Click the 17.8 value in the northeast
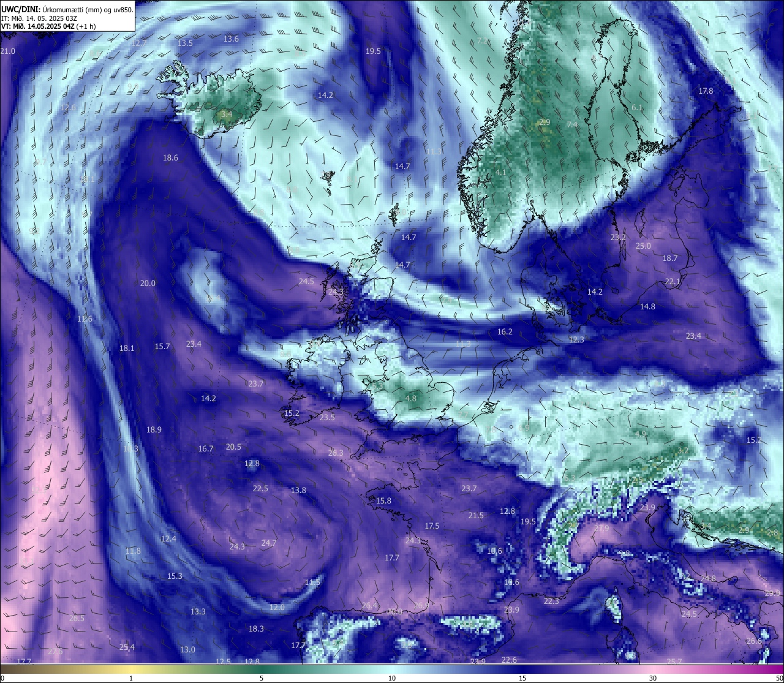Viewport: 784px width, 683px height. (706, 91)
